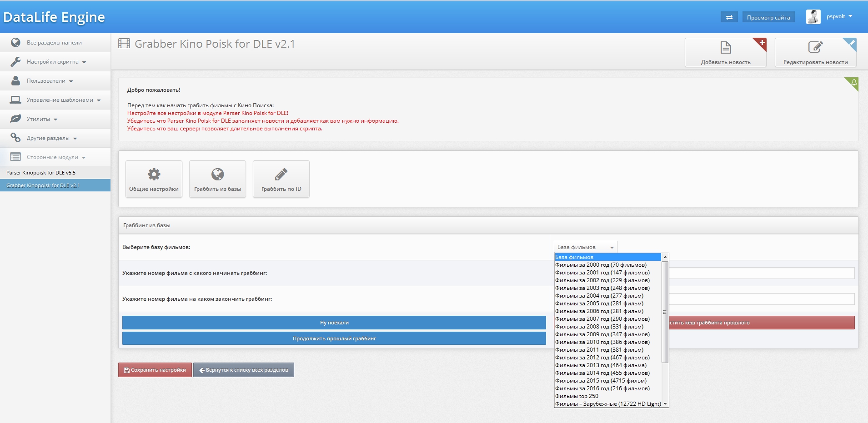
Task: Click the leaf icon beside Утилиты
Action: pyautogui.click(x=15, y=119)
